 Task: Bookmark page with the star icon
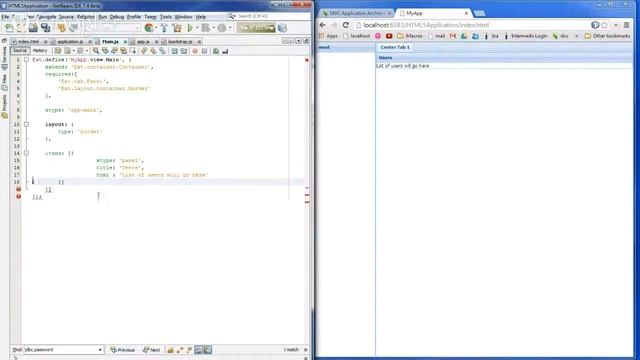point(604,25)
